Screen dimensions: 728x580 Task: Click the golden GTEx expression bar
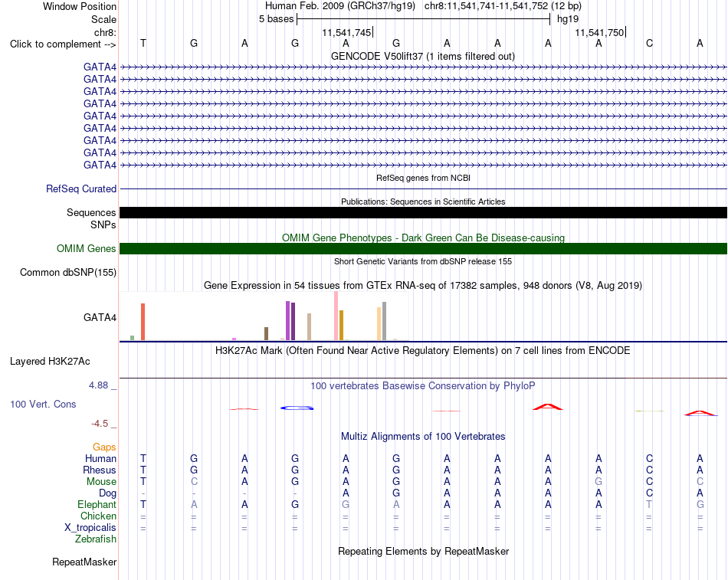pyautogui.click(x=341, y=325)
